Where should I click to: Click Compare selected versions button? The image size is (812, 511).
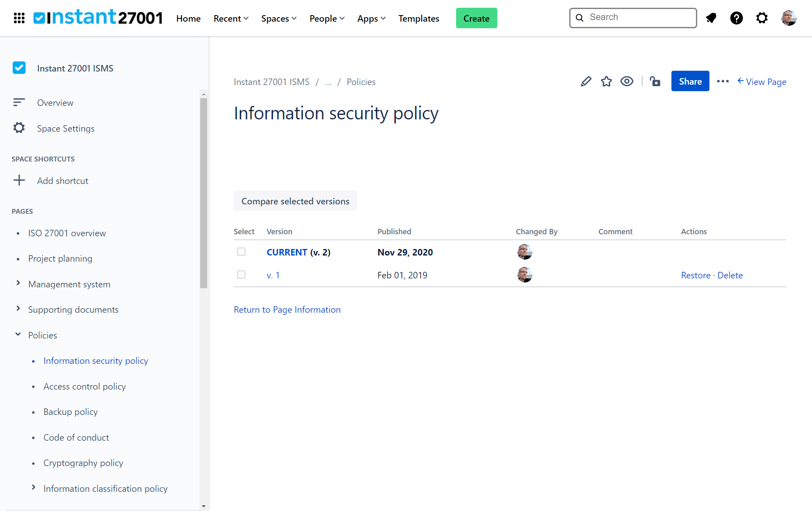[295, 201]
